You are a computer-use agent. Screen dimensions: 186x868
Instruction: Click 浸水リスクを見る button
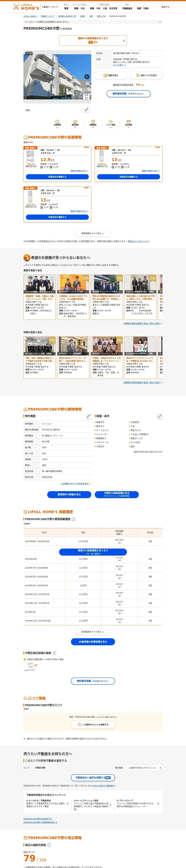pos(146,76)
